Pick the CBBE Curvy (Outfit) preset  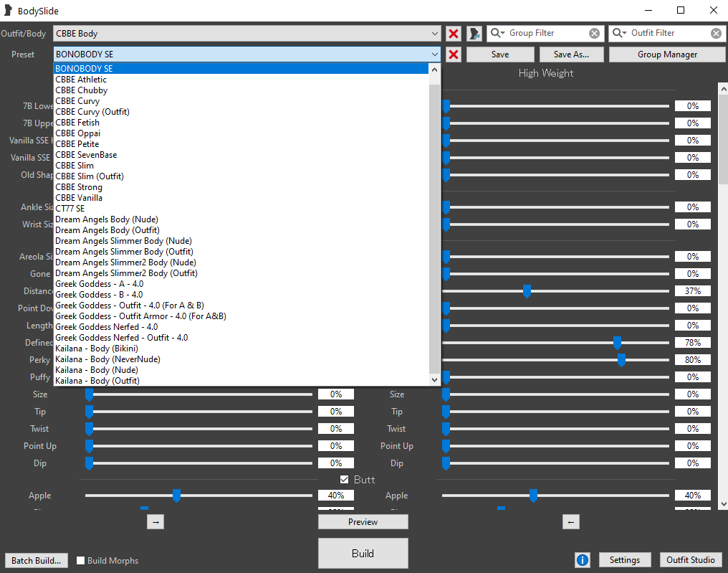point(241,112)
